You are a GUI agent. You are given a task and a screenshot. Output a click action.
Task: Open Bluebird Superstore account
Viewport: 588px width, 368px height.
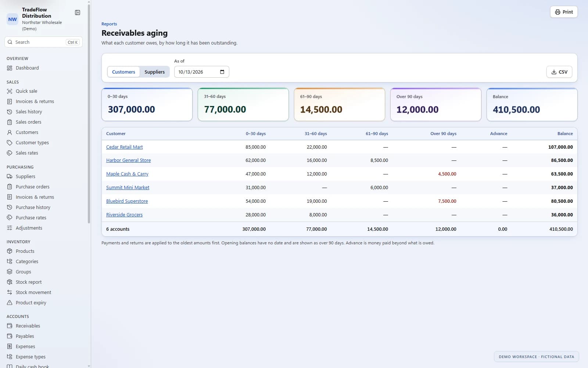coord(127,201)
